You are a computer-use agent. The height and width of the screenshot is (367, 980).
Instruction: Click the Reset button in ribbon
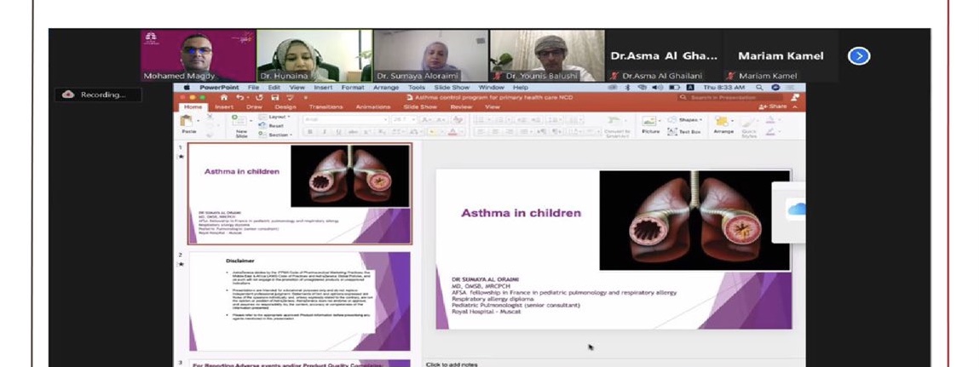point(276,125)
